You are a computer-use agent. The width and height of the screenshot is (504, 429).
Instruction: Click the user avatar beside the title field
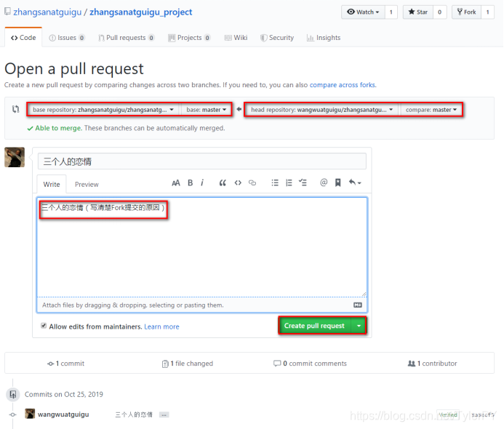[x=15, y=157]
